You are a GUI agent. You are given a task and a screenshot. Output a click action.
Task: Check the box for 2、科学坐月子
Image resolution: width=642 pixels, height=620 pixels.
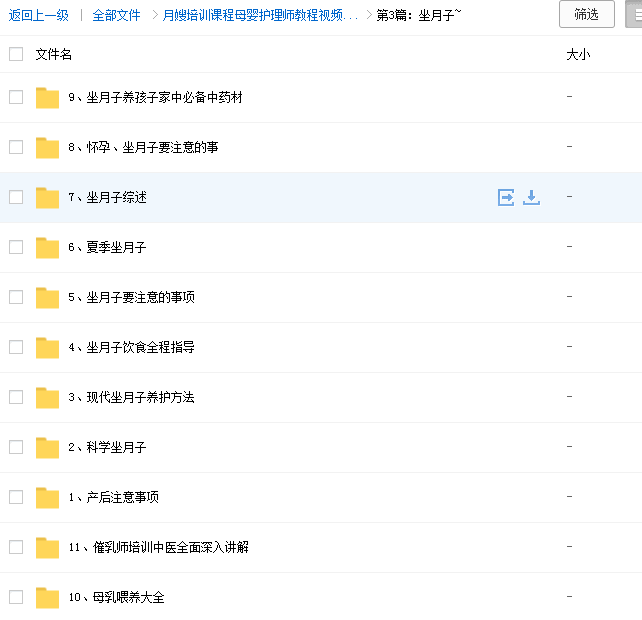tap(16, 447)
